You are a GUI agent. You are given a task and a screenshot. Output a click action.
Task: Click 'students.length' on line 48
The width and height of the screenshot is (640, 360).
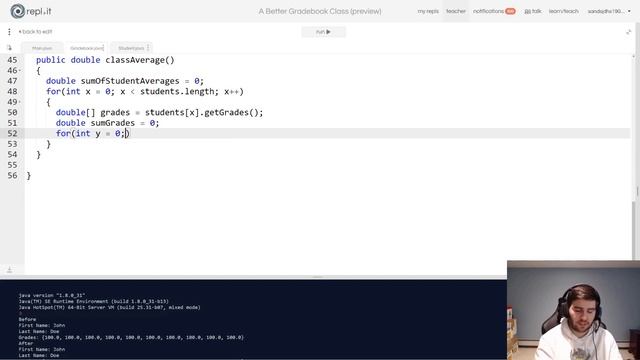point(177,91)
